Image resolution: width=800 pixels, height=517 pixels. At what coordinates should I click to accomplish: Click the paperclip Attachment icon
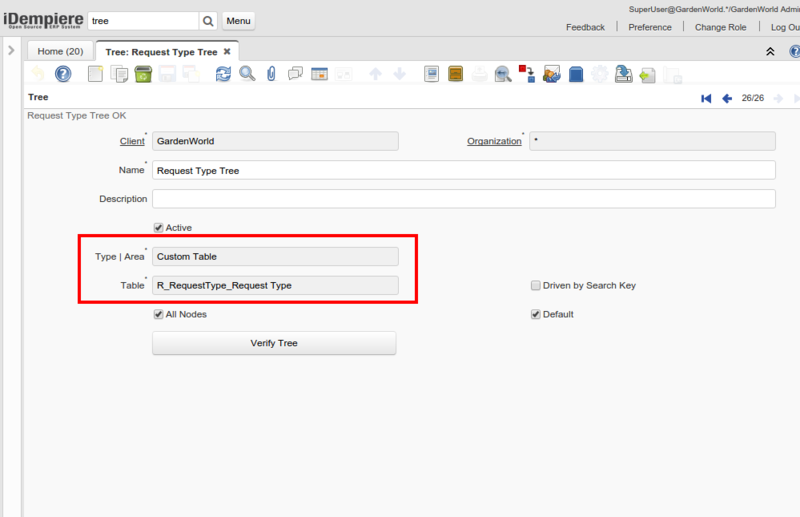271,74
